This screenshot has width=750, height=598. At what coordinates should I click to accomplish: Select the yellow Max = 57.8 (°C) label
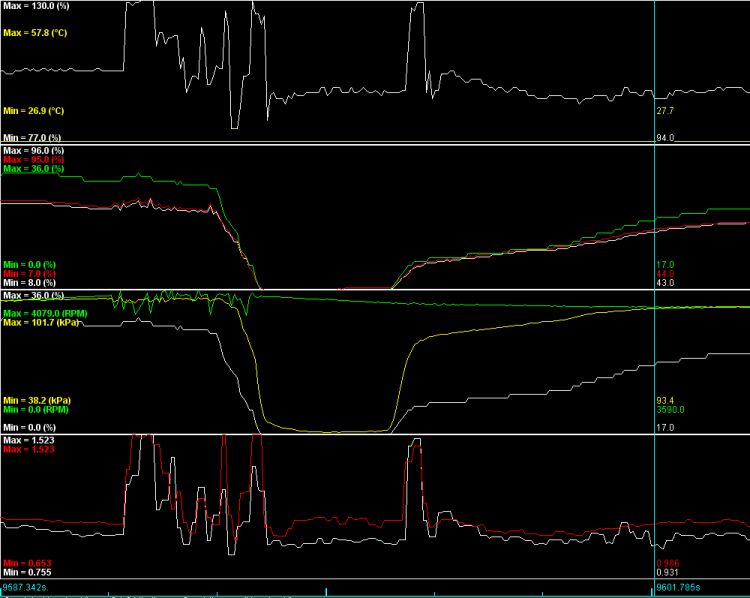pyautogui.click(x=37, y=32)
